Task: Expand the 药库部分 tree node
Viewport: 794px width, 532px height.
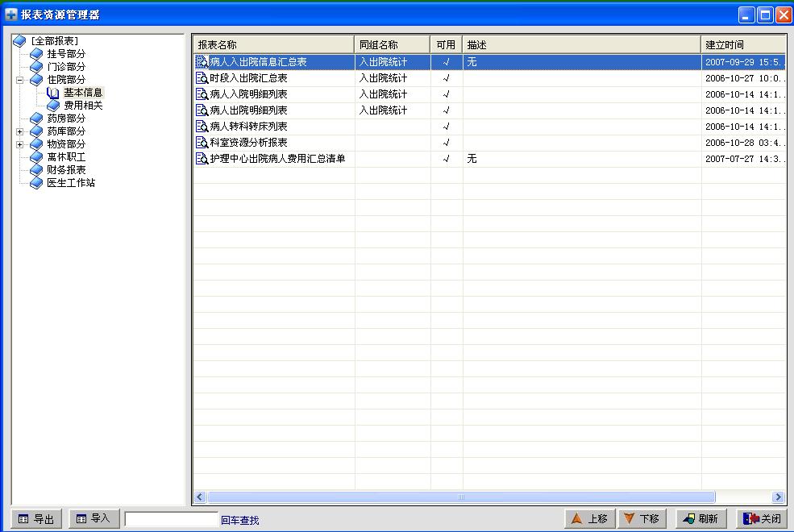Action: [x=20, y=131]
